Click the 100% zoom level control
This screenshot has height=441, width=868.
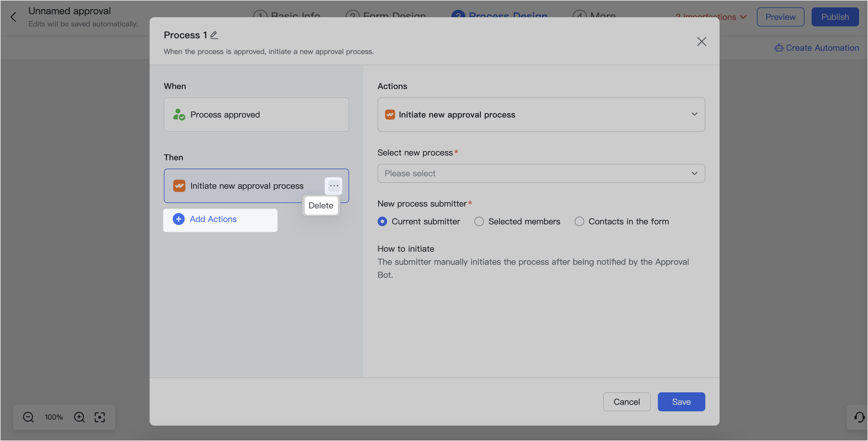pos(53,417)
